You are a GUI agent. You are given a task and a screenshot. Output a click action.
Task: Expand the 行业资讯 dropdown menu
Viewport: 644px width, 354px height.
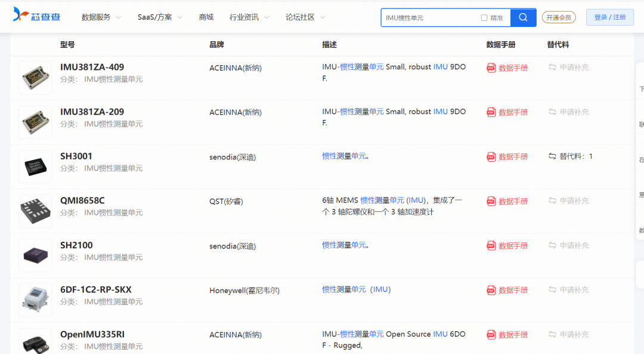(x=249, y=17)
